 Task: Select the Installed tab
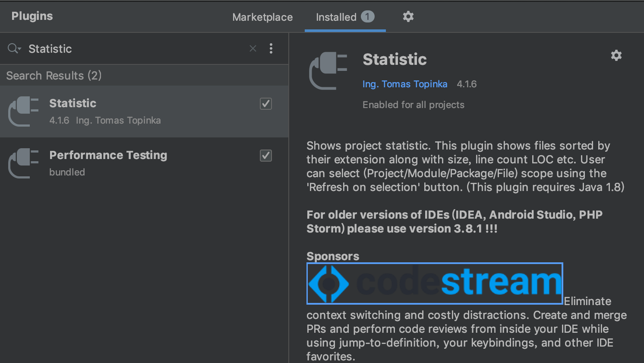click(336, 17)
